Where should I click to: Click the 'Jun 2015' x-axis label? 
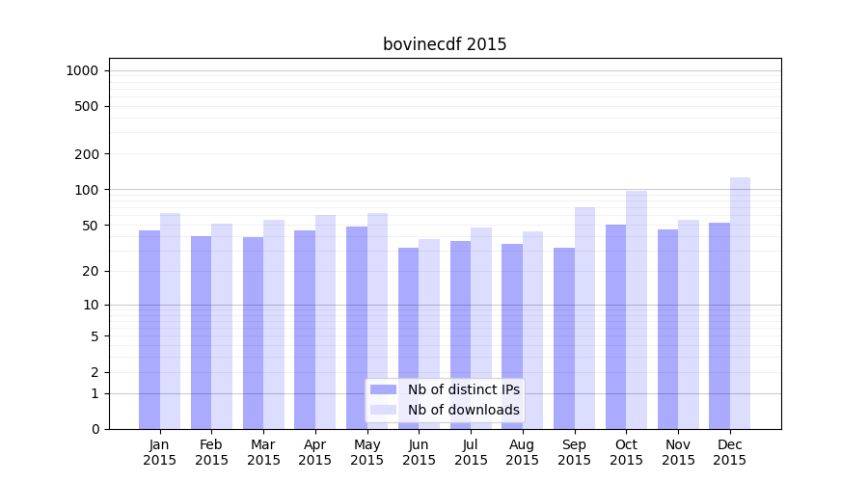click(x=419, y=452)
